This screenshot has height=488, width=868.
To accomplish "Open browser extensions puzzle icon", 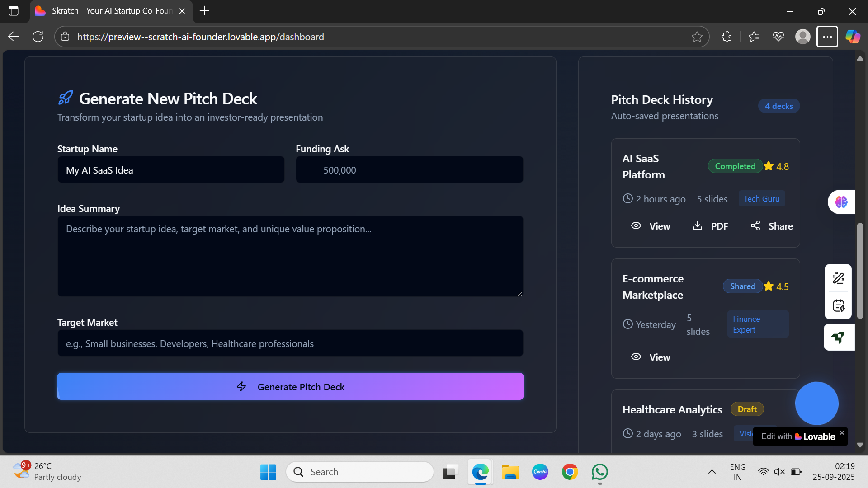I will point(726,37).
